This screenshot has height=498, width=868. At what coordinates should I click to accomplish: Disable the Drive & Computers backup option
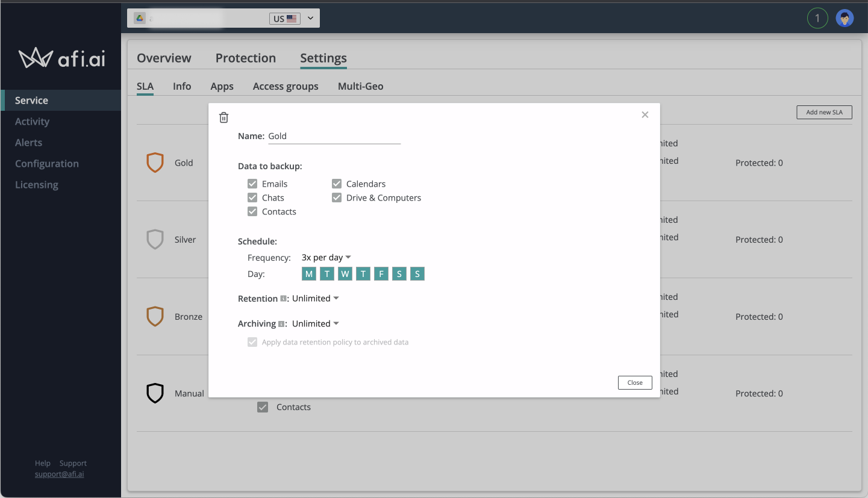click(x=336, y=198)
